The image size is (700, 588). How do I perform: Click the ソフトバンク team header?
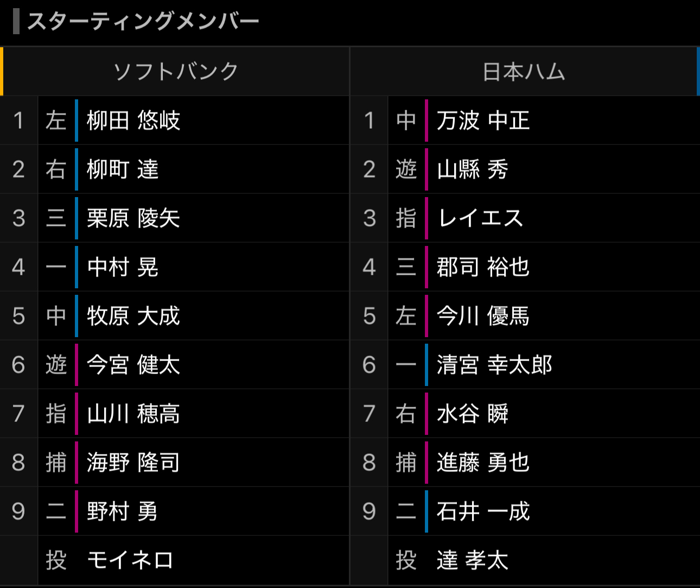tap(175, 72)
